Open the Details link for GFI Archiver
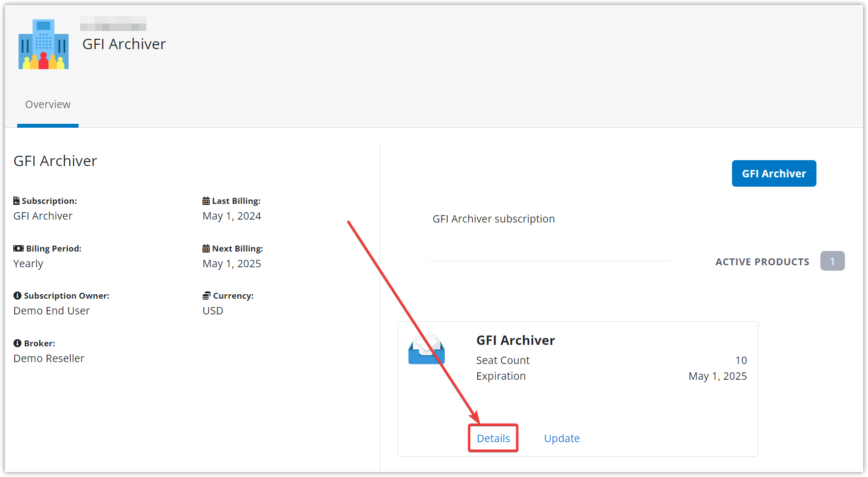 493,438
